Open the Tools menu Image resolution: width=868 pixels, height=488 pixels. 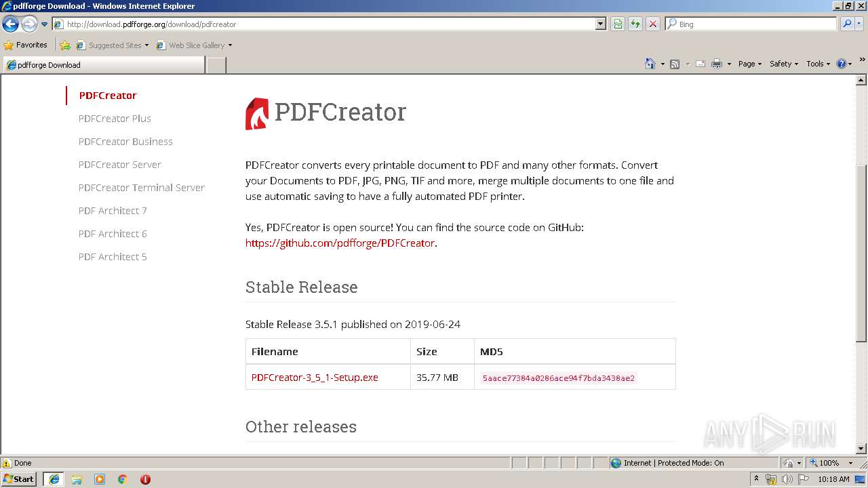(818, 64)
